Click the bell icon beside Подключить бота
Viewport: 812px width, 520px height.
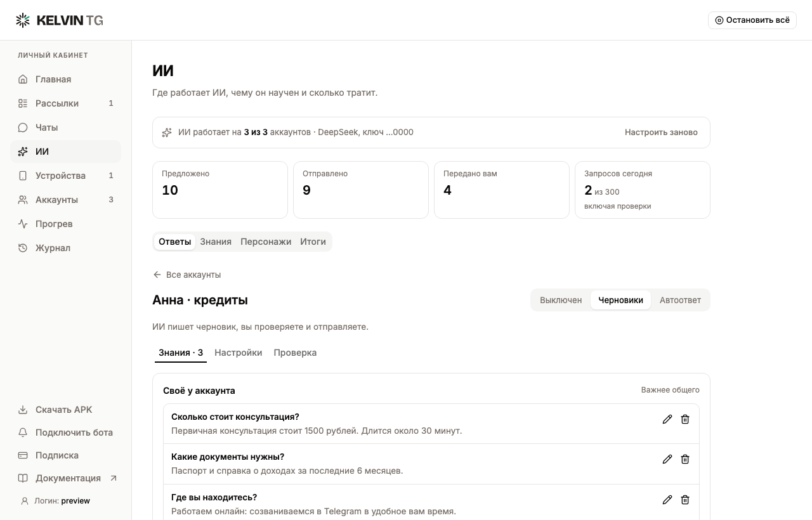pos(23,432)
